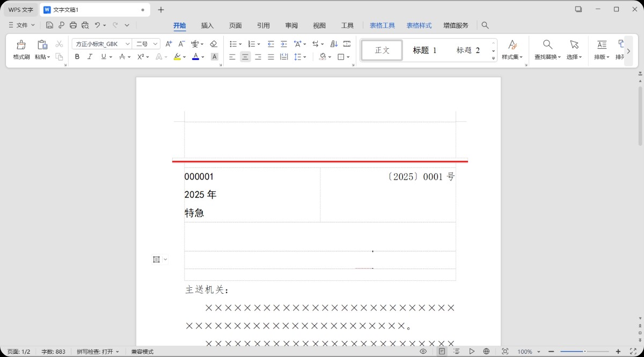This screenshot has height=357, width=644.
Task: Click the zoom slider in status bar
Action: pos(584,352)
